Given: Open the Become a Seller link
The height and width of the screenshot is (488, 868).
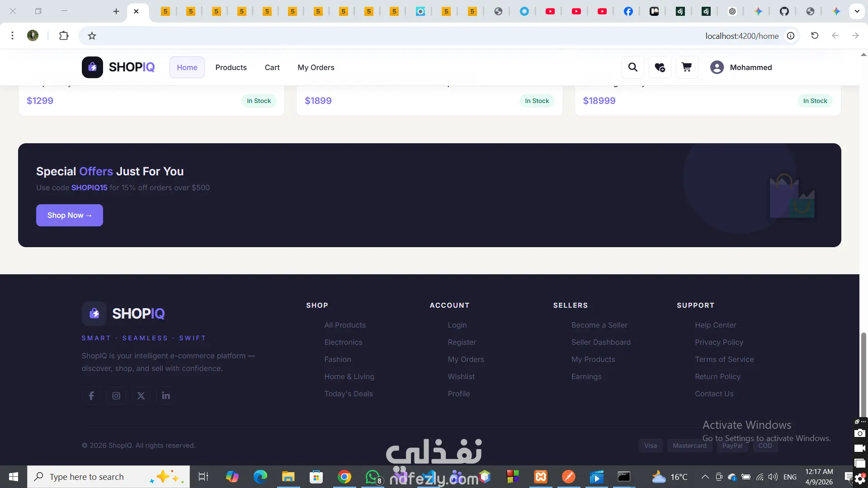Looking at the screenshot, I should [599, 325].
